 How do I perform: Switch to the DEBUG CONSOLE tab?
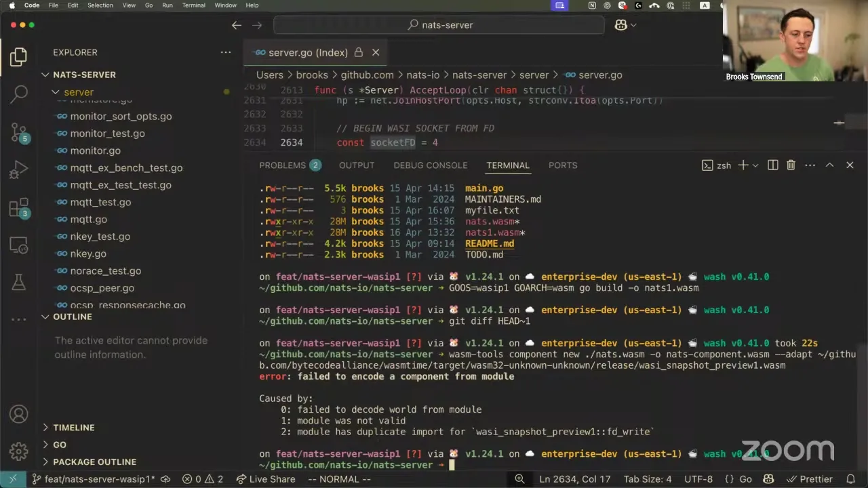click(x=431, y=165)
